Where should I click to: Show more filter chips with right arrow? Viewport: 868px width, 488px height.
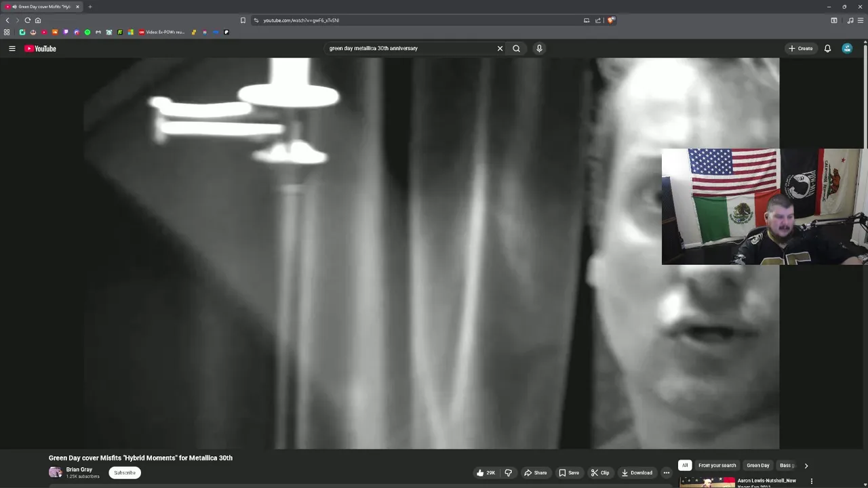[x=806, y=466]
